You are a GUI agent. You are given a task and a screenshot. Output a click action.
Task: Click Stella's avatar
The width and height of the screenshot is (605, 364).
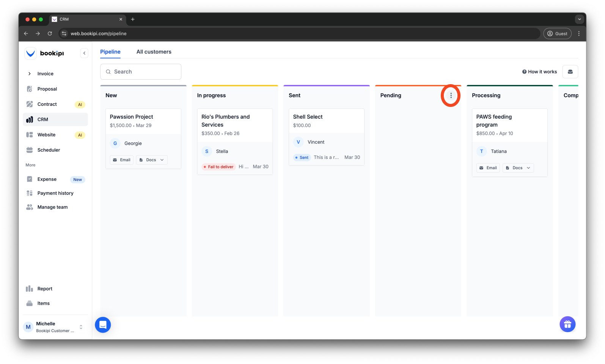207,151
